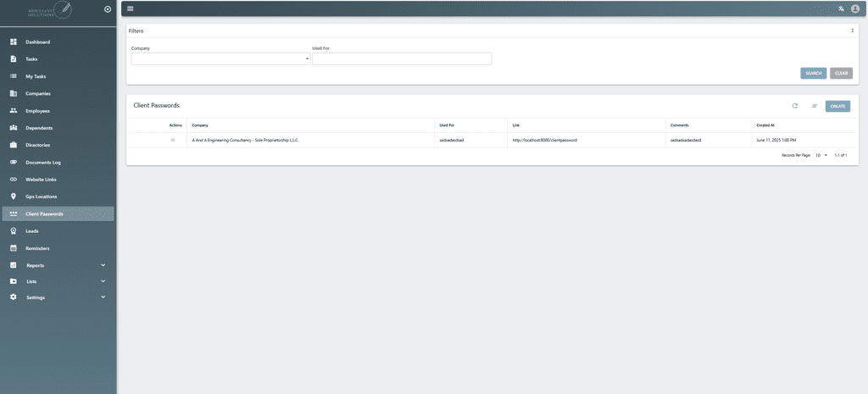This screenshot has width=868, height=394.
Task: Click the 1-1 of 1 pagination text
Action: (x=840, y=156)
